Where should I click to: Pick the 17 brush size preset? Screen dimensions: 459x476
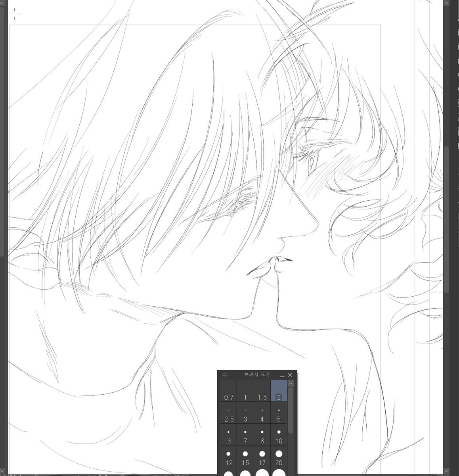[262, 456]
